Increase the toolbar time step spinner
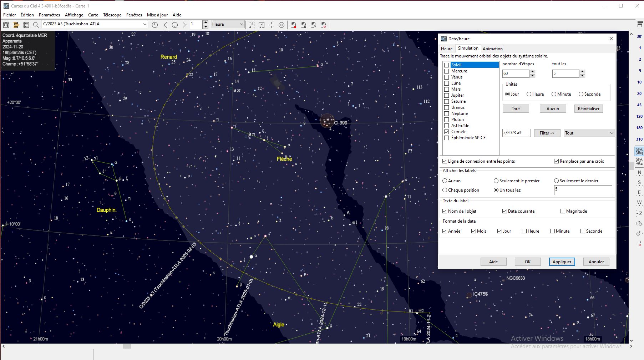 (x=206, y=22)
